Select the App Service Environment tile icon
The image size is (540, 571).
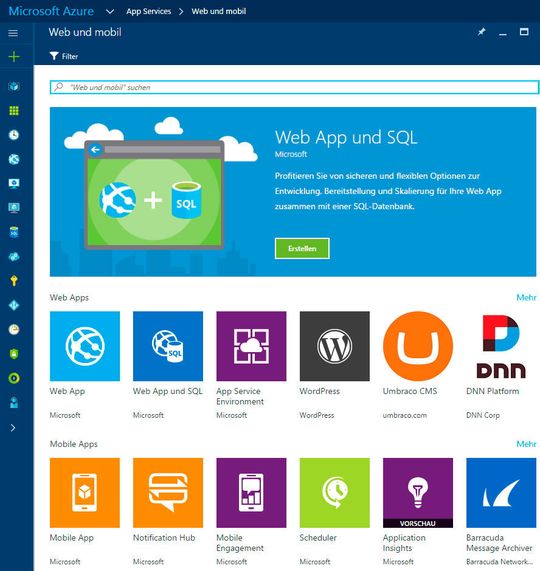click(251, 346)
